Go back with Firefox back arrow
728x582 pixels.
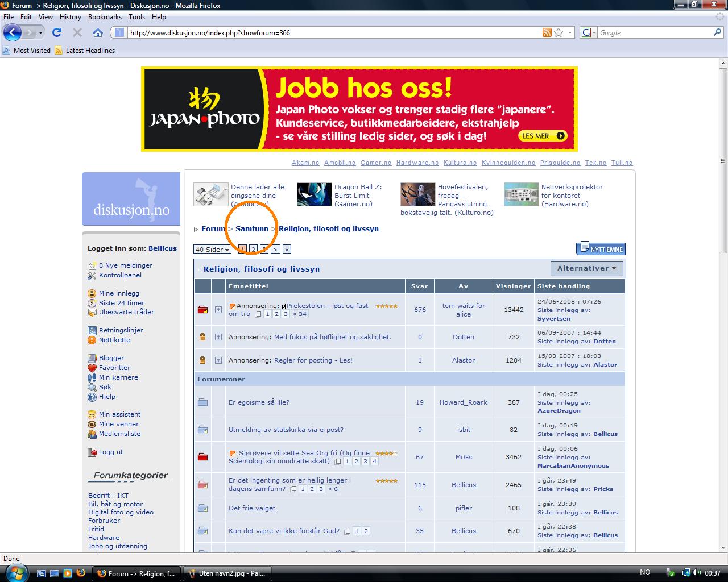pyautogui.click(x=12, y=32)
